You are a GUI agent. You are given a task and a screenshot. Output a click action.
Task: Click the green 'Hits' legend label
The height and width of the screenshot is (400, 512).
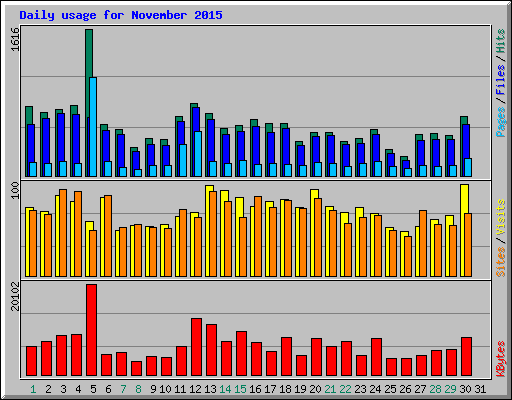[x=501, y=42]
